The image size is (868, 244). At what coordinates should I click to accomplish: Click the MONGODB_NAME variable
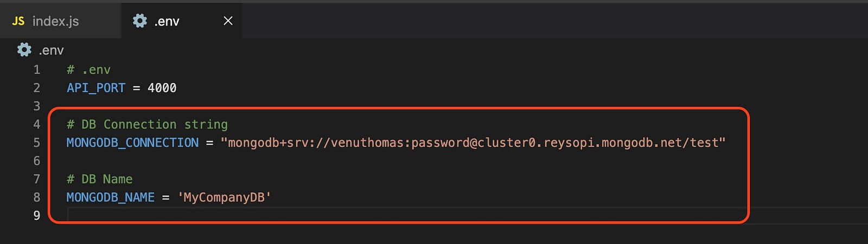click(111, 197)
